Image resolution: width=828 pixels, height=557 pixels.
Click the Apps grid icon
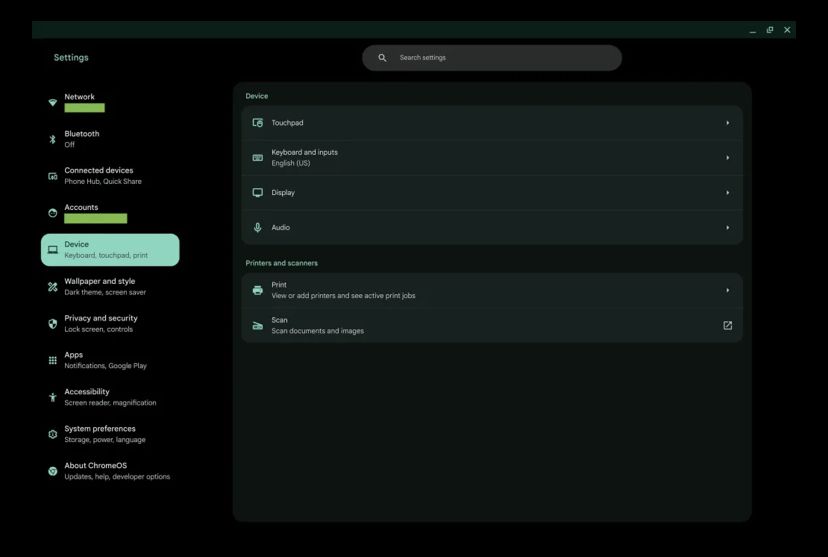point(53,360)
